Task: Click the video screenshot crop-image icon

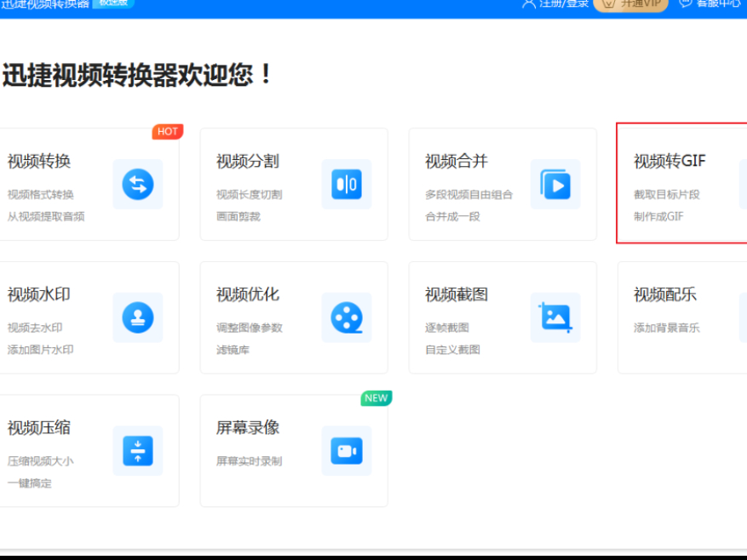Action: click(x=555, y=317)
